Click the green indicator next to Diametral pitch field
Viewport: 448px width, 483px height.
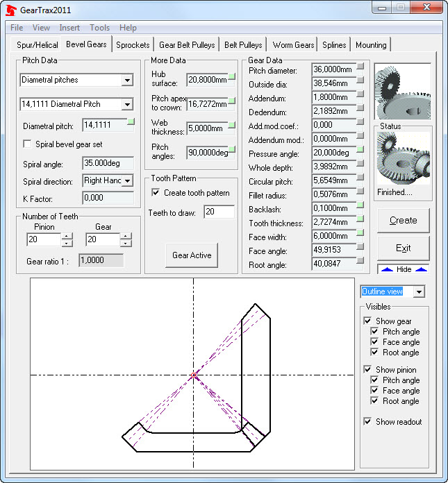tap(131, 121)
